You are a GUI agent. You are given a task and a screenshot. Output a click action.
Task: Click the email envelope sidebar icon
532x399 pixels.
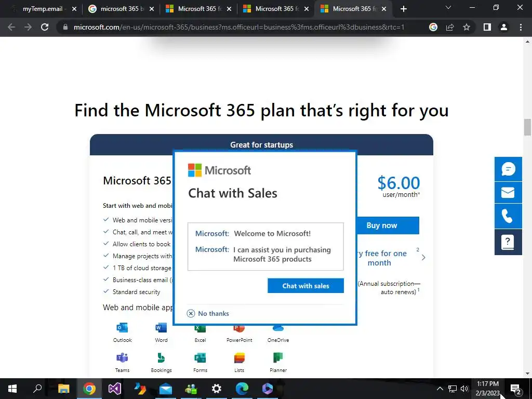tap(508, 193)
